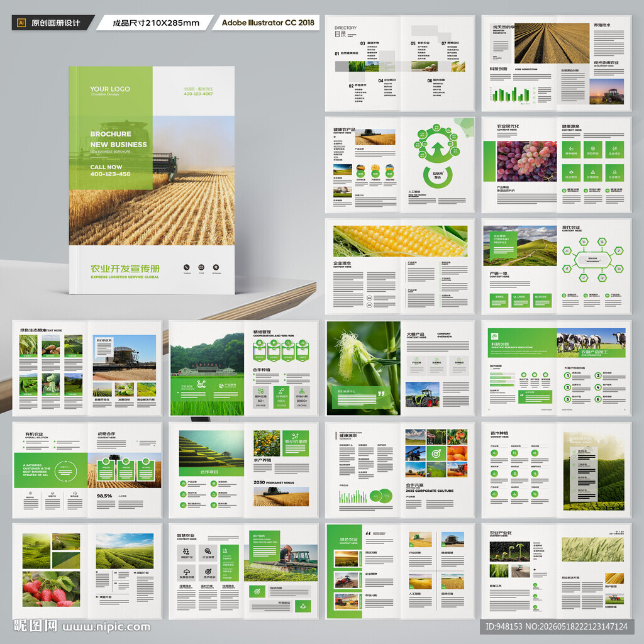Click YOUR LOGO text on cover
Image resolution: width=644 pixels, height=644 pixels.
tap(110, 89)
